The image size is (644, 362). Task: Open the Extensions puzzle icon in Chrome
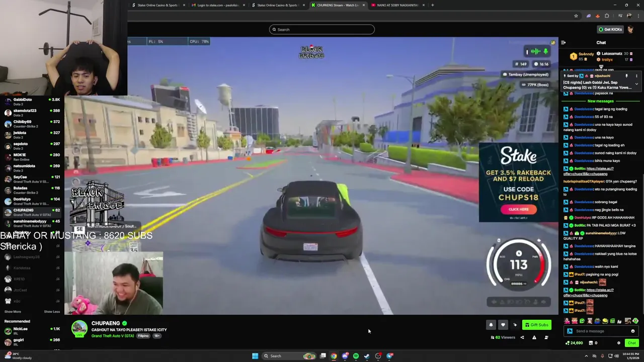coord(607,16)
